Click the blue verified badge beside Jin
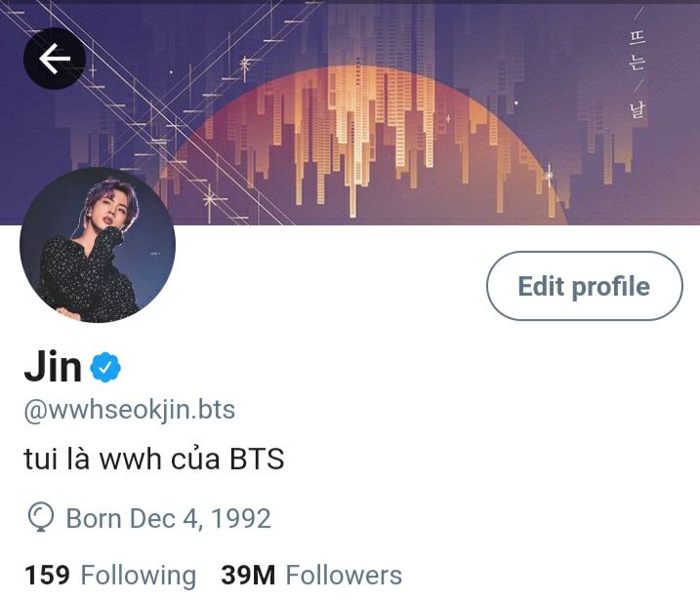This screenshot has height=599, width=700. [x=105, y=367]
